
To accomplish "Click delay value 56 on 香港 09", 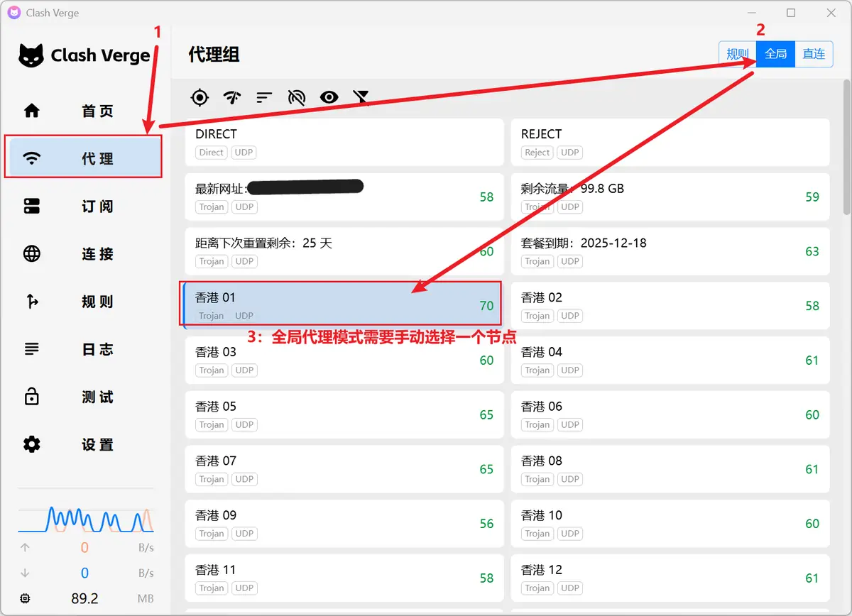I will (486, 524).
